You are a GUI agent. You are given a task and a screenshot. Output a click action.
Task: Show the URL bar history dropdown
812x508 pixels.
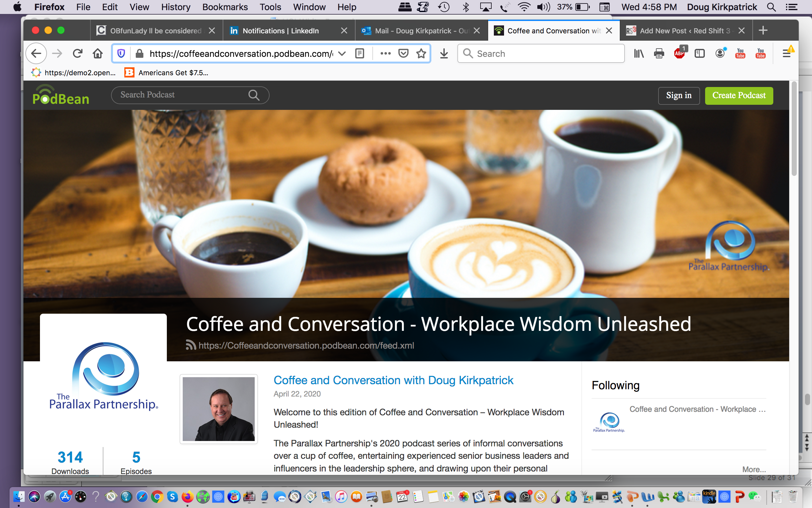tap(342, 53)
